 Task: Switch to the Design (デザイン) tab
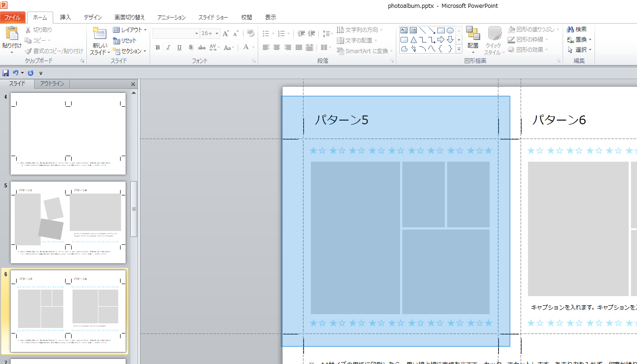[93, 18]
